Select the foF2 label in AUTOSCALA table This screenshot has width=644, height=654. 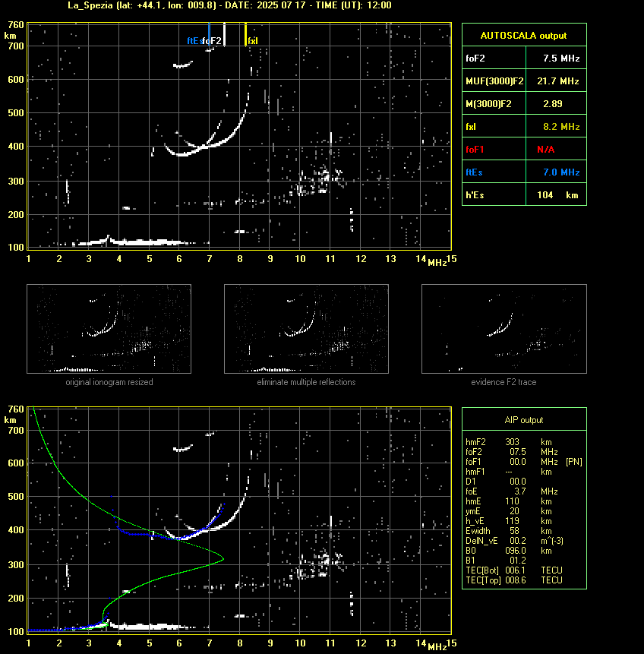[475, 58]
